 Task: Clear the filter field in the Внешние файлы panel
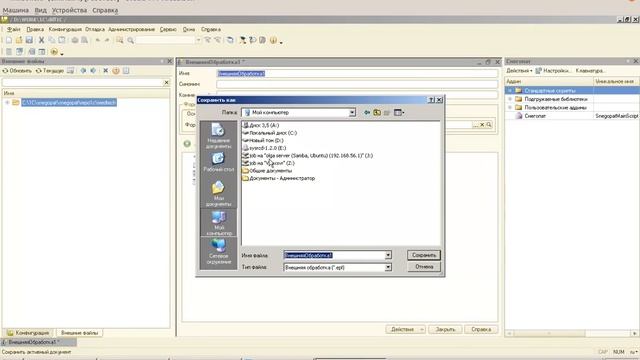166,82
